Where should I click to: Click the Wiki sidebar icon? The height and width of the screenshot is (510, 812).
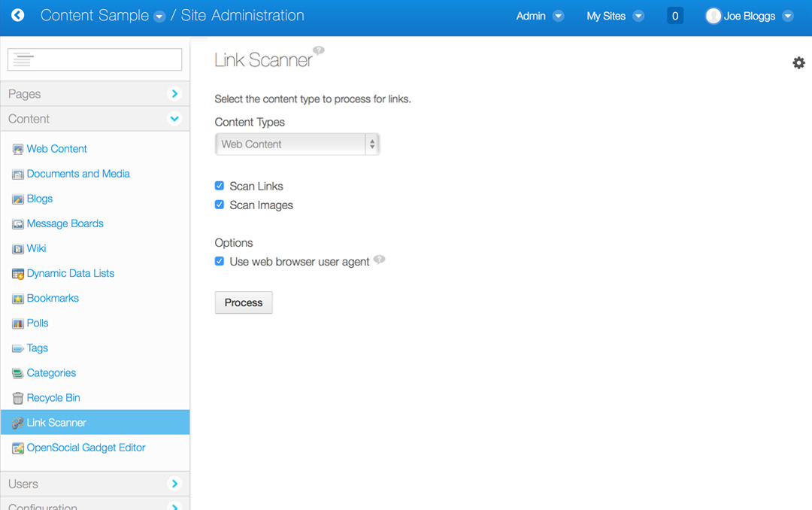[x=17, y=249]
